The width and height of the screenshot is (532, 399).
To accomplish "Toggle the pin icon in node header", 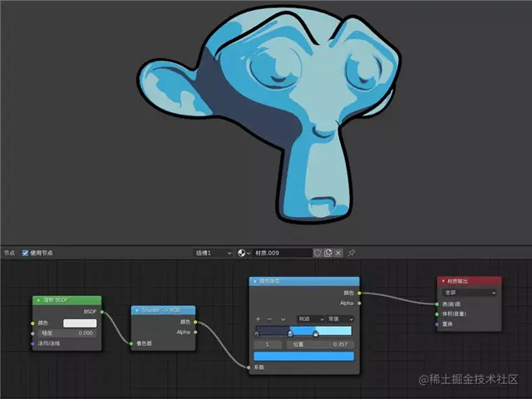I will point(352,253).
